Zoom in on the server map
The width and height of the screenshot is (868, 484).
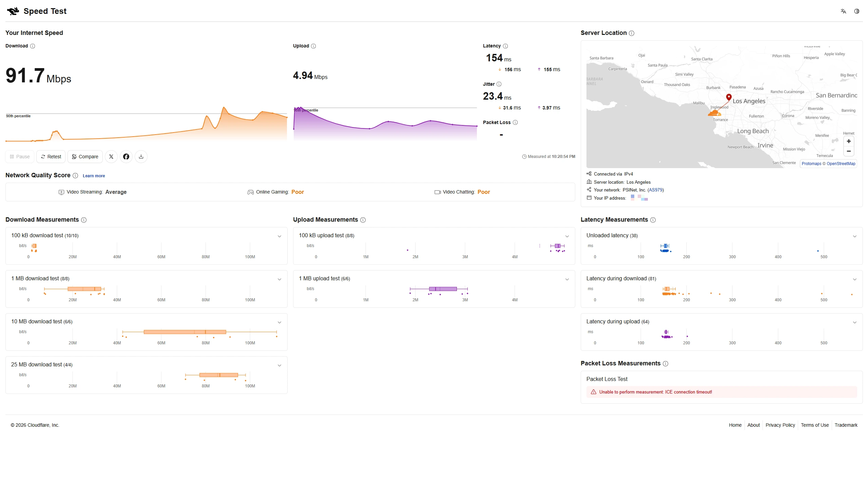tap(849, 141)
